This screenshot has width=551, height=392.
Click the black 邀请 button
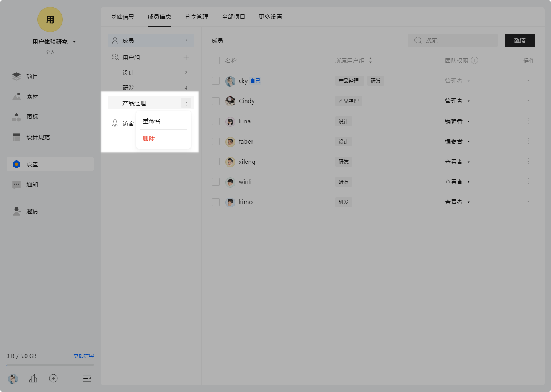click(520, 40)
